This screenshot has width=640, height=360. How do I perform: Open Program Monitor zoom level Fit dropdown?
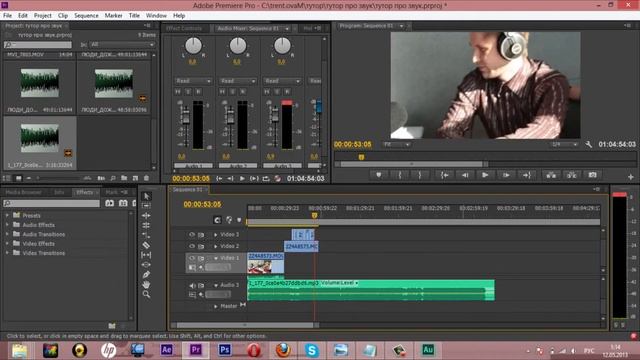396,144
